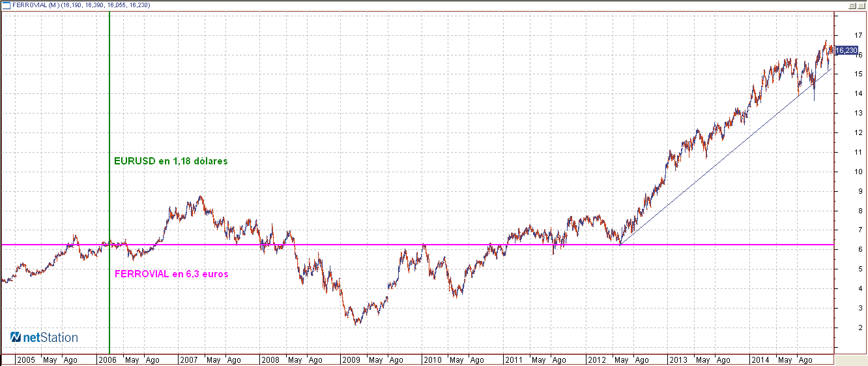Click the 2013 year label on the time axis

pos(678,359)
